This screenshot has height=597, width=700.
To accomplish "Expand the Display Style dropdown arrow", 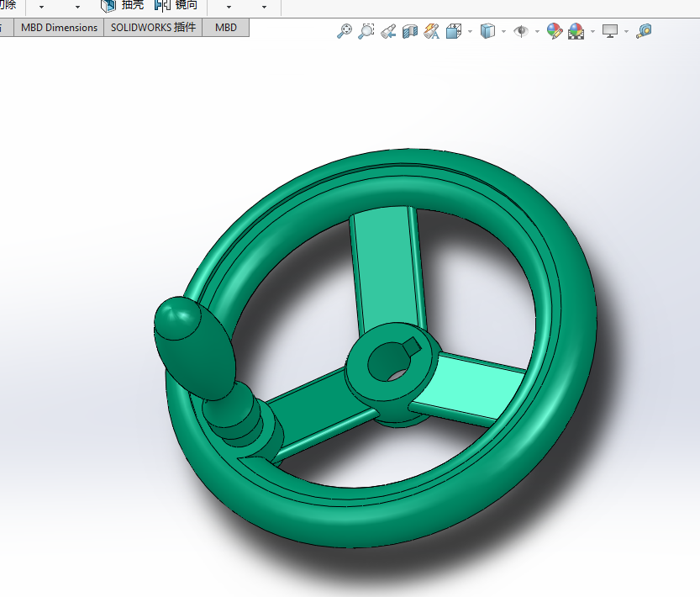I will click(503, 32).
